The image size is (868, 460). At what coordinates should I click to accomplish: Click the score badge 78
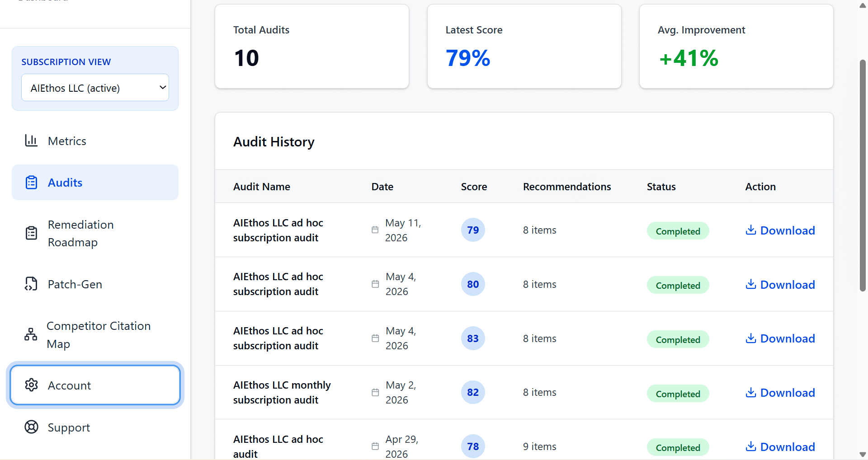pyautogui.click(x=473, y=446)
